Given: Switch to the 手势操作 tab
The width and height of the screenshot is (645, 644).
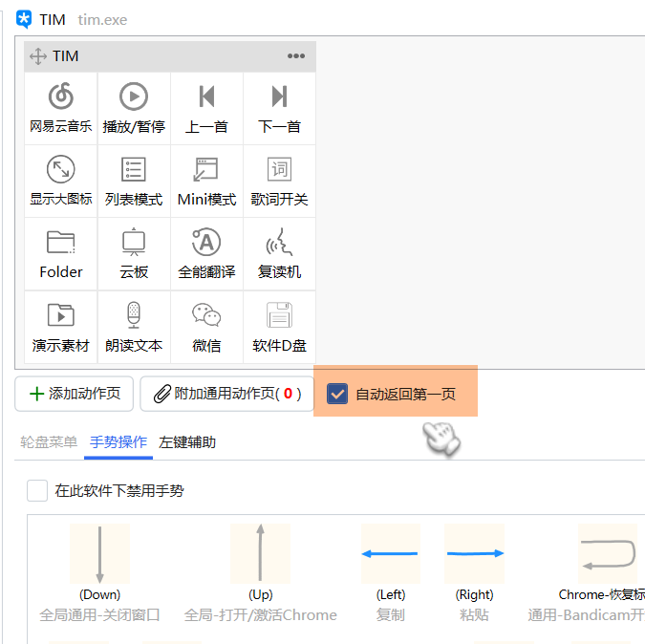Looking at the screenshot, I should (x=118, y=442).
